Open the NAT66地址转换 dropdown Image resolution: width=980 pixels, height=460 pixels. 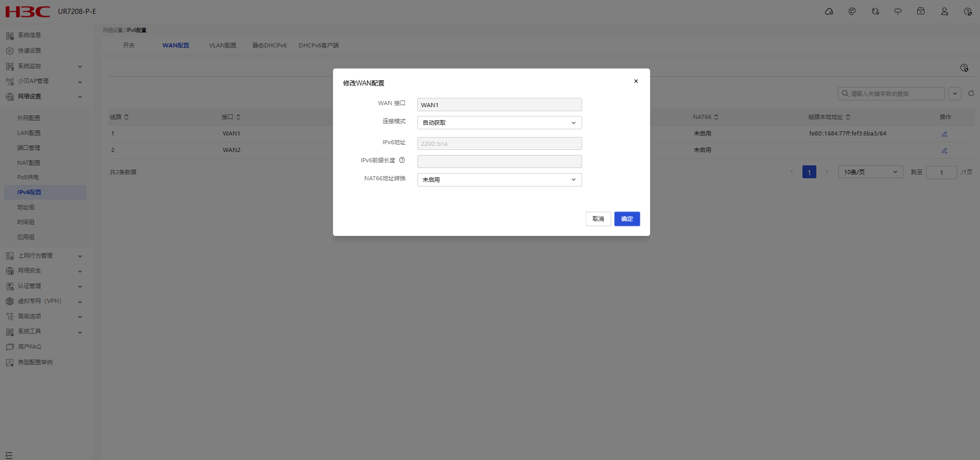(499, 180)
